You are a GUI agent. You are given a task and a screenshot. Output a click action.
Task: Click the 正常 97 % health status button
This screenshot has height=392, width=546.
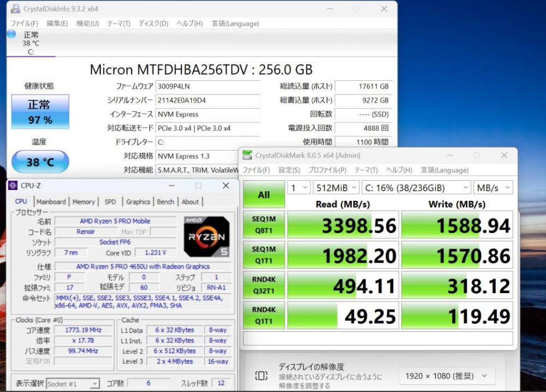click(x=40, y=112)
